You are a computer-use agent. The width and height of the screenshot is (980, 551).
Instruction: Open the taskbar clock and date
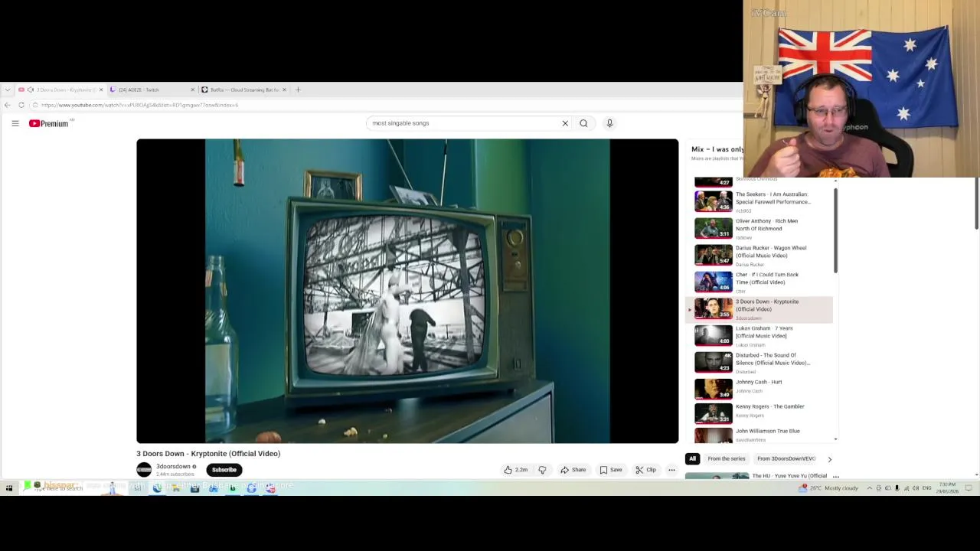946,487
